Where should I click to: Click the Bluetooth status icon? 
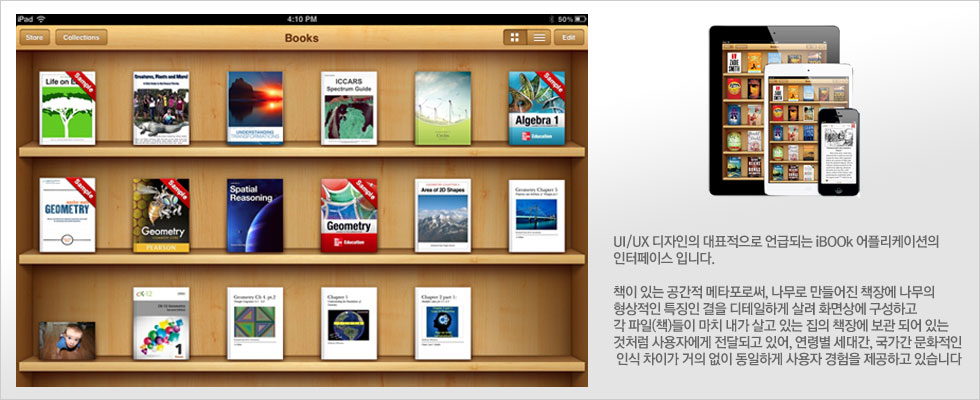pos(552,19)
